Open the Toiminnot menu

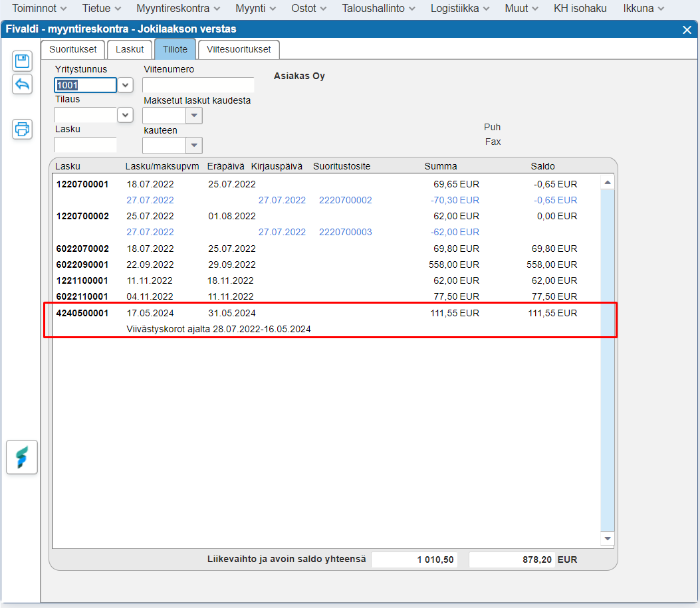[x=39, y=9]
